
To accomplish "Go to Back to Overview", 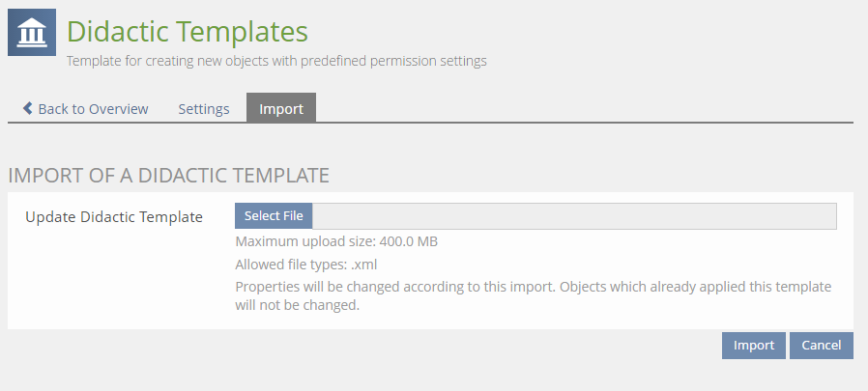I will (x=93, y=108).
